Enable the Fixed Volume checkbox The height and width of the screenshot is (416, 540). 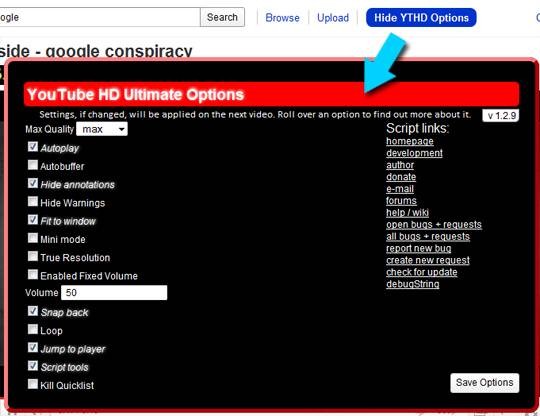(x=33, y=274)
